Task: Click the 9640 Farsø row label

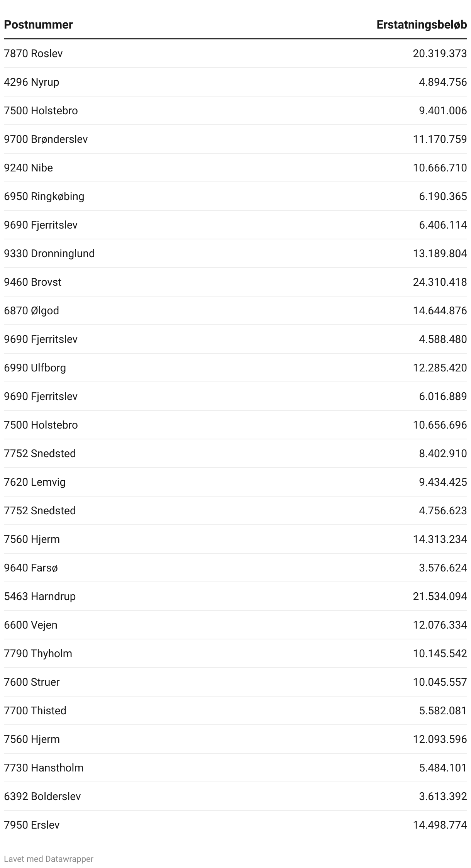Action: point(31,568)
